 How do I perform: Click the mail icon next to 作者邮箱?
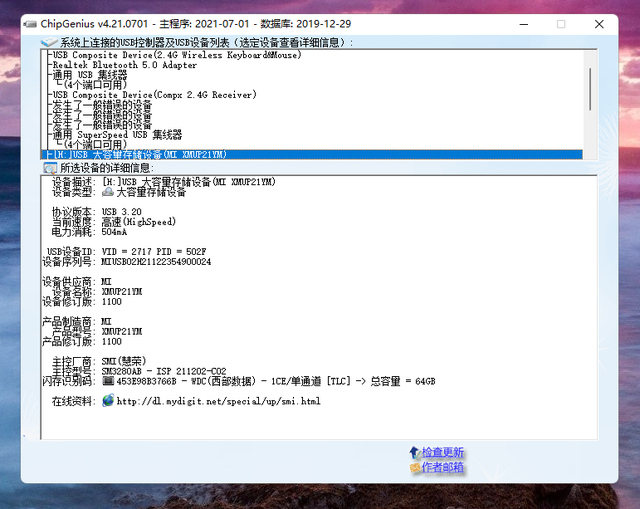tap(415, 467)
